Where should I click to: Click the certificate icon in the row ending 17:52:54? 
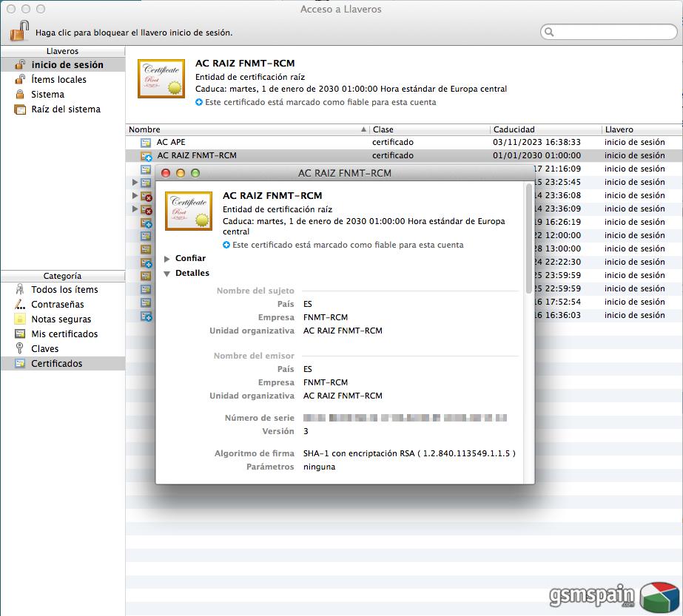click(146, 302)
